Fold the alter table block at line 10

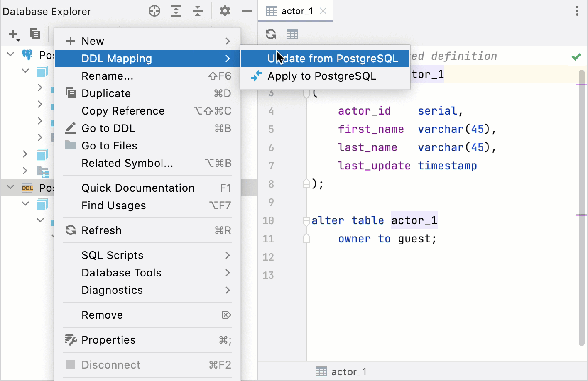click(x=306, y=220)
